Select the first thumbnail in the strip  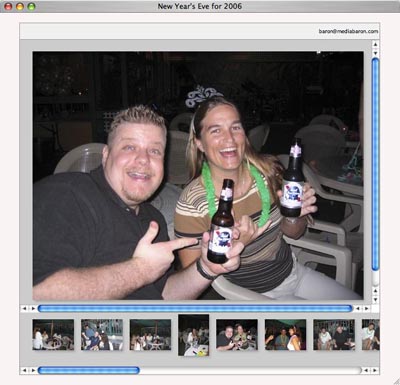[x=53, y=334]
